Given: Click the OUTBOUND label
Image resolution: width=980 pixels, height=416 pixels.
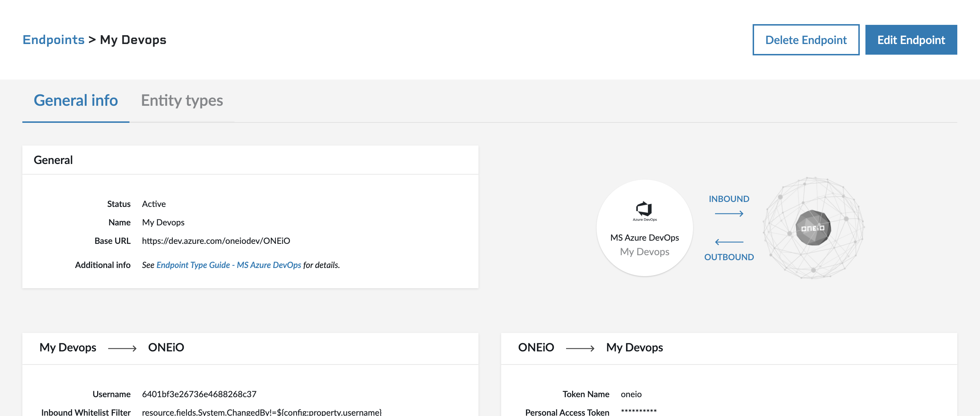Looking at the screenshot, I should [x=729, y=257].
